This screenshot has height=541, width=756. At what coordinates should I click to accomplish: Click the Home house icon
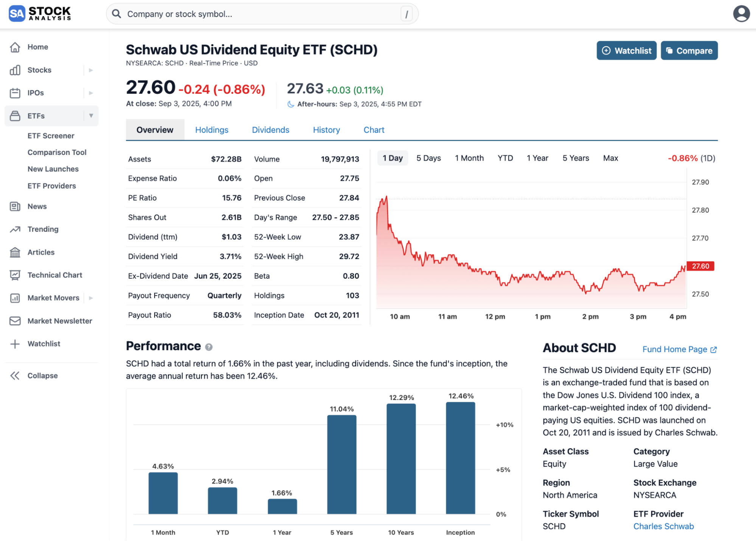pyautogui.click(x=15, y=47)
